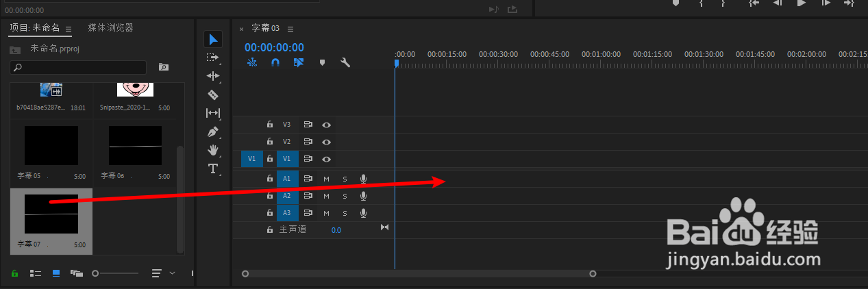Hide the V1 track output eye

(327, 159)
